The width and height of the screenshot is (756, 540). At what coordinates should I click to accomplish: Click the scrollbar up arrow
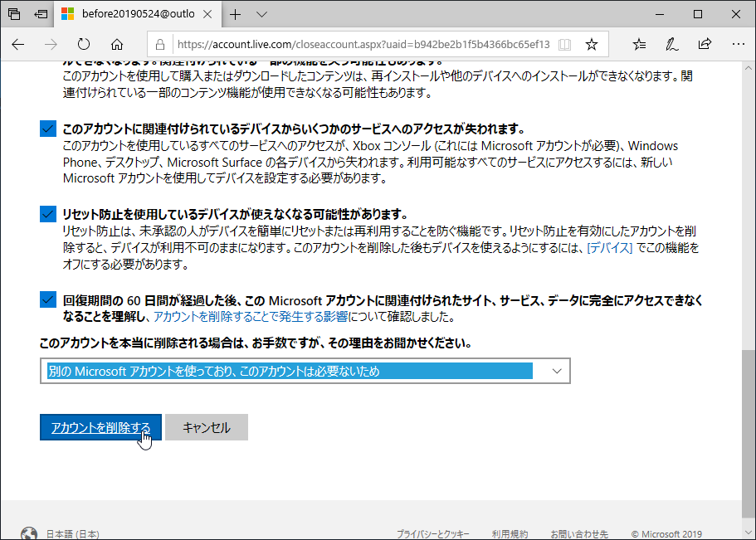(749, 68)
